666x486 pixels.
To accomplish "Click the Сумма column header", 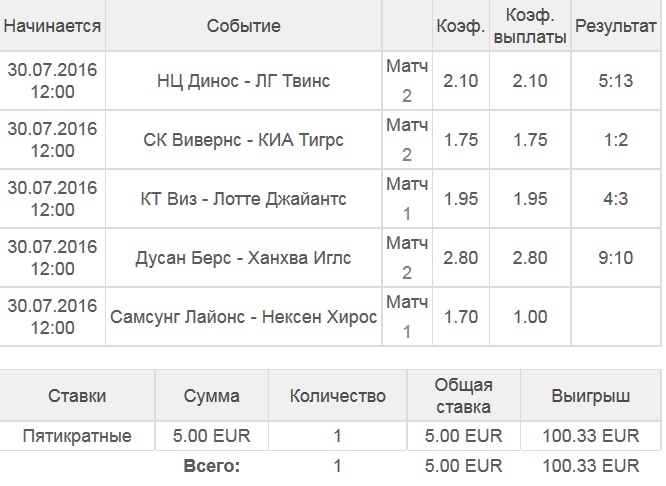I will pos(210,396).
